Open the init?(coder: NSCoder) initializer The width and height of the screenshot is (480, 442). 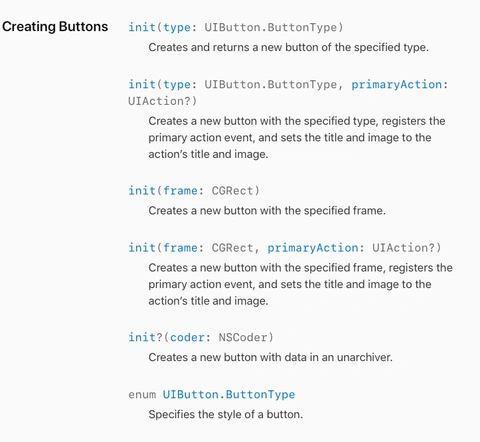coord(201,337)
